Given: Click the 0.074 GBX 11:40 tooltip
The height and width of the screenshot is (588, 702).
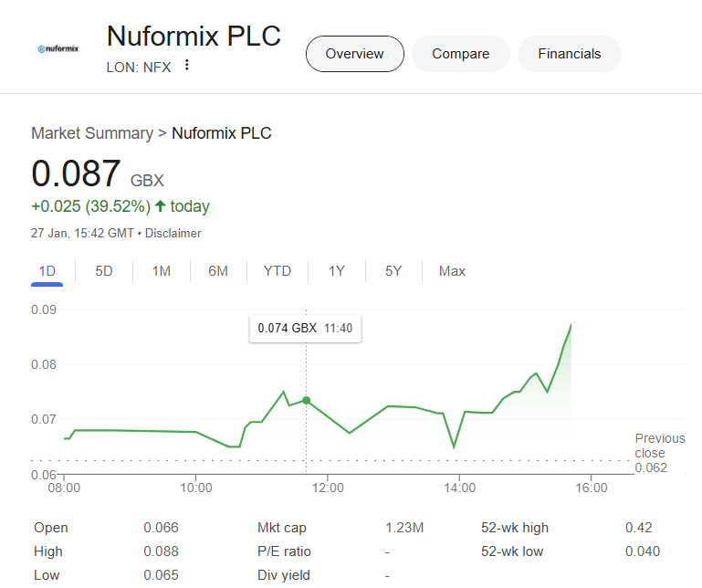Looking at the screenshot, I should pyautogui.click(x=305, y=329).
